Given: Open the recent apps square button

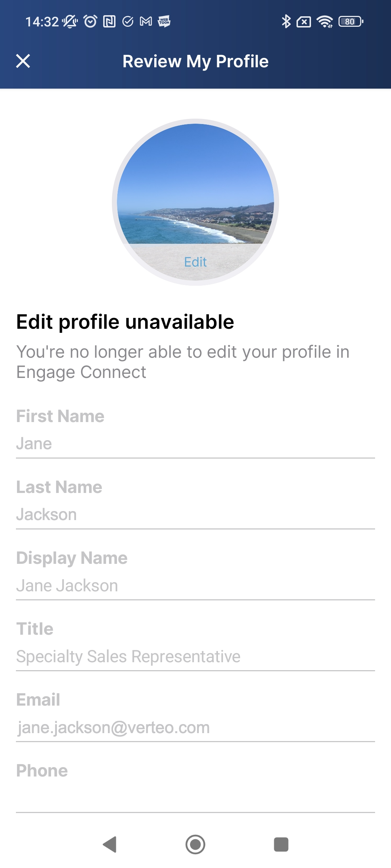Looking at the screenshot, I should pos(281,844).
